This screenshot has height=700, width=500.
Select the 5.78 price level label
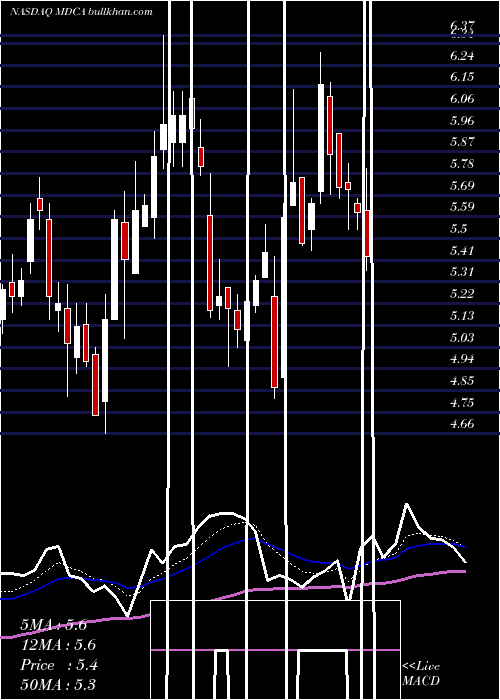[462, 164]
